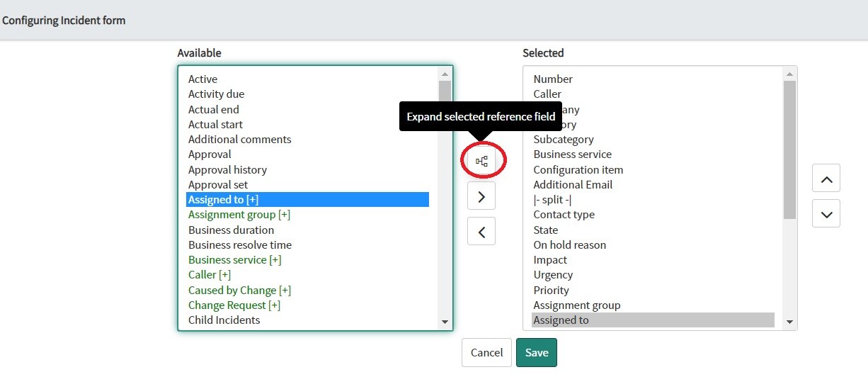Select Business resolve time in Available list

click(307, 245)
